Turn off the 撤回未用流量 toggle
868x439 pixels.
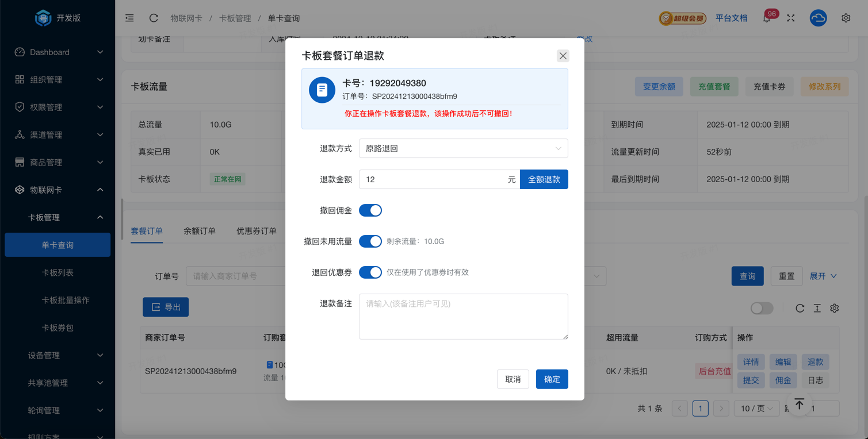(x=370, y=241)
